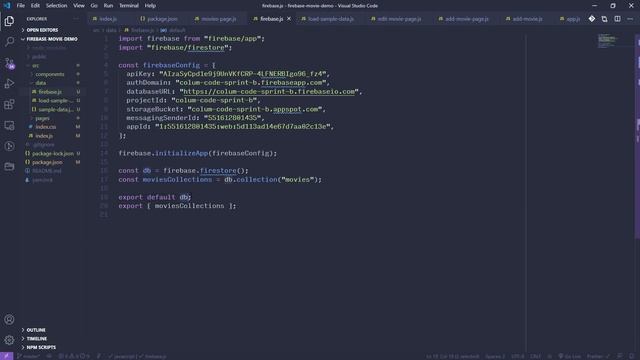Click the cursor position status bar item
This screenshot has height=360, width=640.
[x=452, y=356]
